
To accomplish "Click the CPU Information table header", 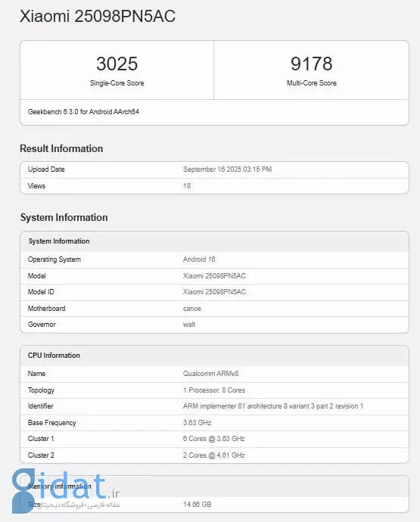I will (214, 356).
